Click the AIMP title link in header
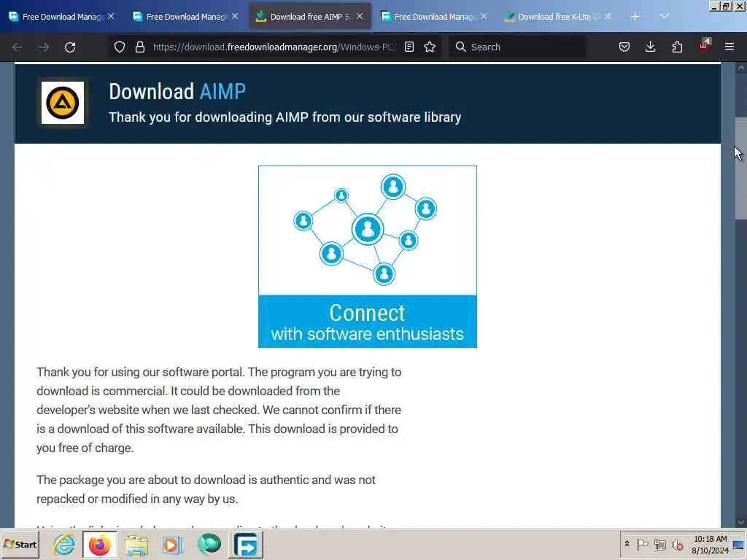This screenshot has width=747, height=560. [x=222, y=91]
